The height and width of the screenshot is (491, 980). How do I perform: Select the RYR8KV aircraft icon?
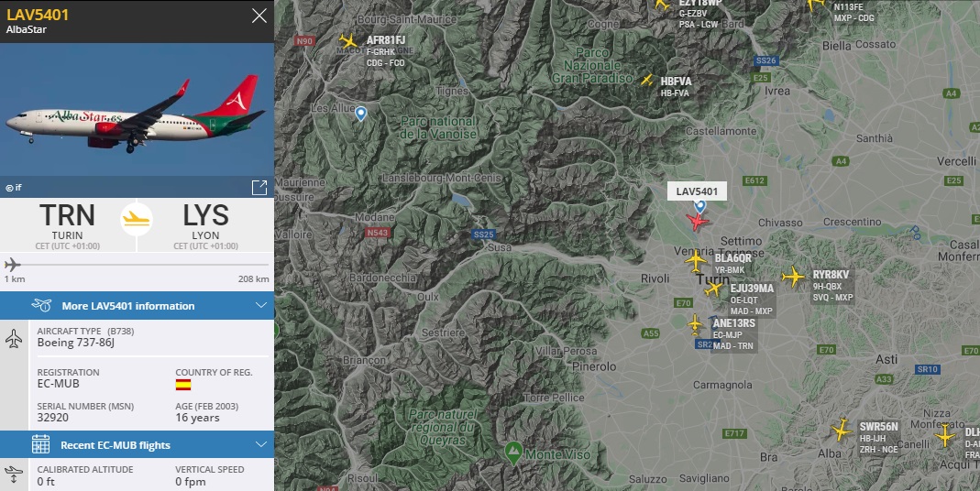click(x=793, y=276)
